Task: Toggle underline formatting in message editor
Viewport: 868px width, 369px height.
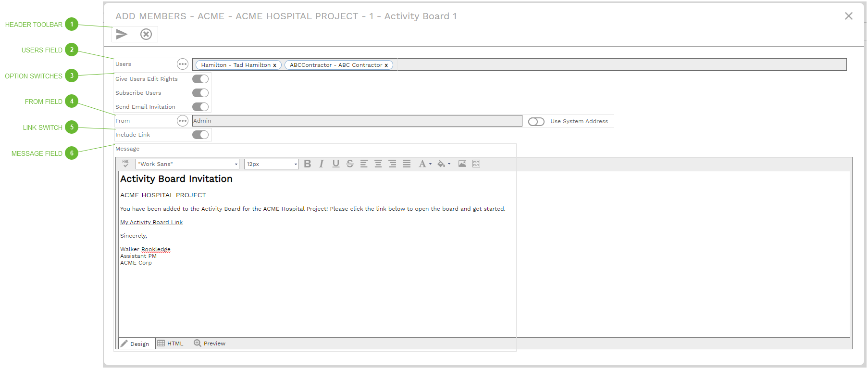Action: pyautogui.click(x=336, y=164)
